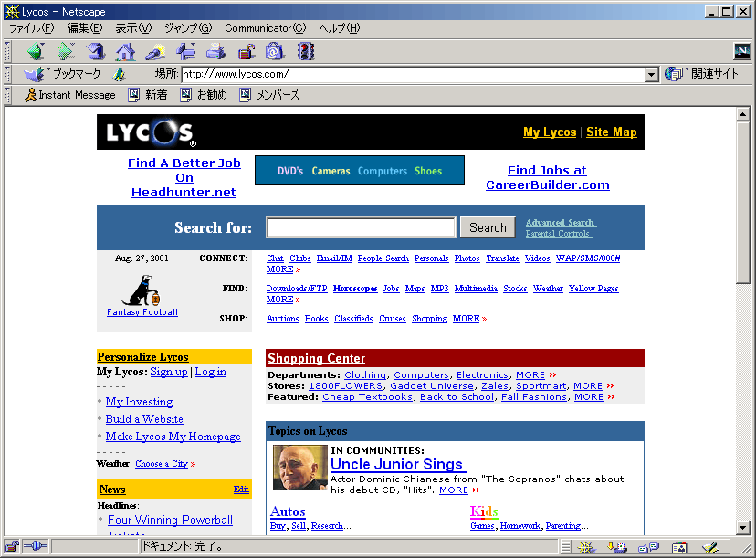
Task: Collapse the location toolbar grip handle
Action: tap(7, 74)
